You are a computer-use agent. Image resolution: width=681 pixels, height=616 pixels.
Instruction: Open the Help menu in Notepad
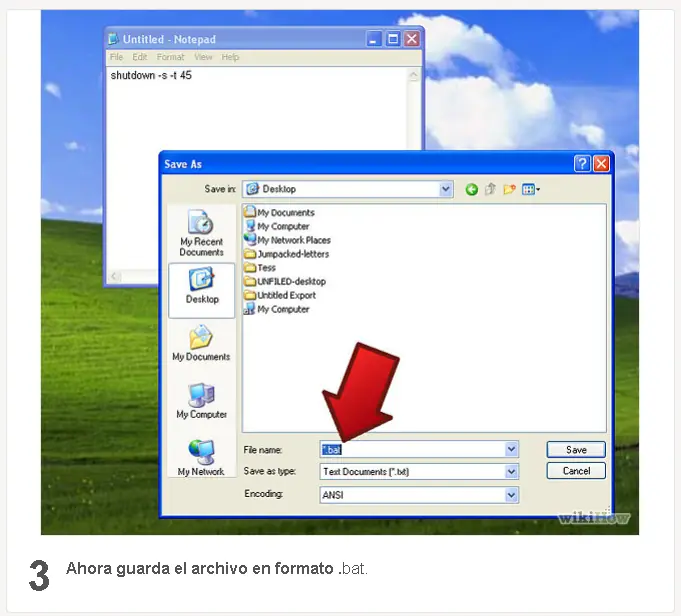tap(230, 57)
